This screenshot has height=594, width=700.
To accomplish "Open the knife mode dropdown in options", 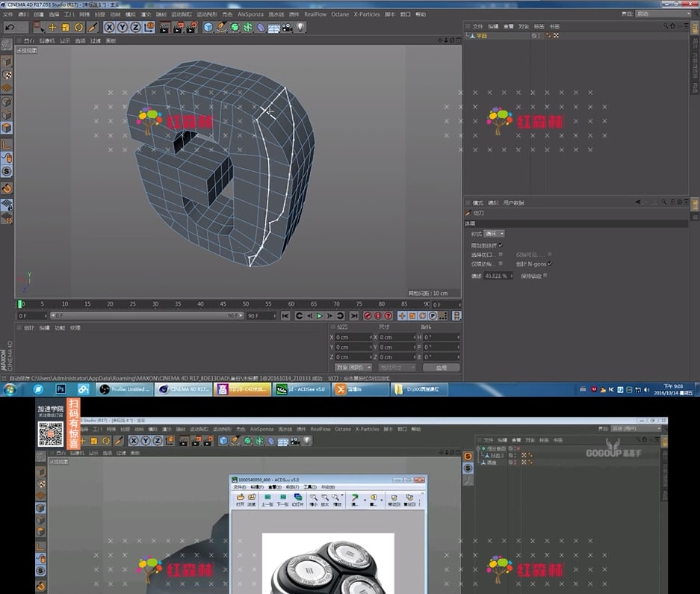I will [495, 234].
